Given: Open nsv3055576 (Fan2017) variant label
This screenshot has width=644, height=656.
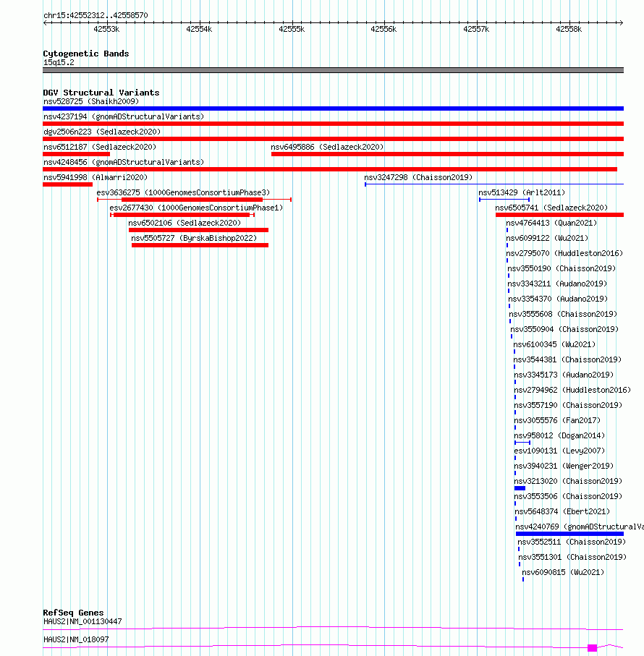Looking at the screenshot, I should click(557, 420).
